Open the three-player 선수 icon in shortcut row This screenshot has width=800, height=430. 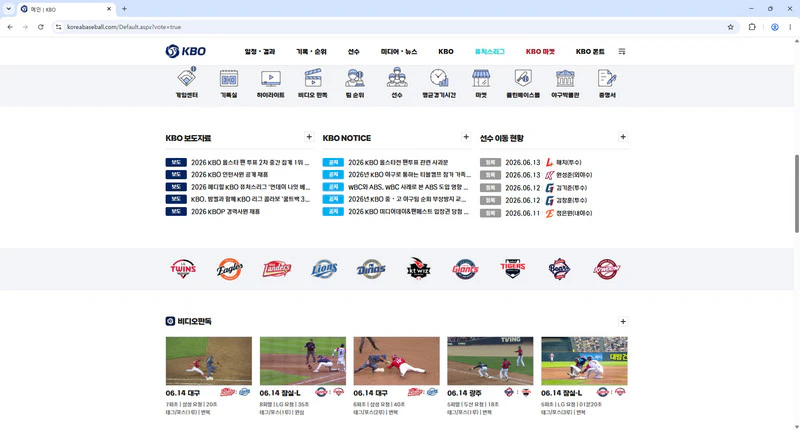pos(397,79)
